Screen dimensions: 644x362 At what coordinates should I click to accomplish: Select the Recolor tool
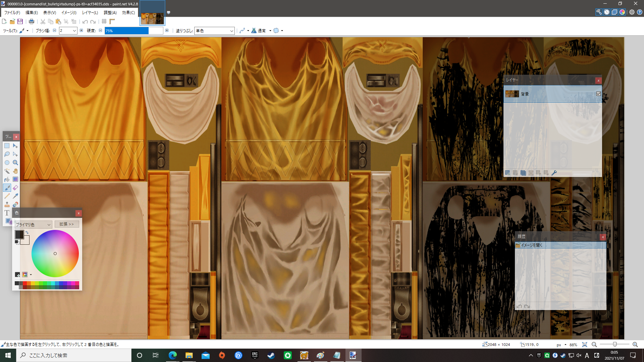click(15, 204)
